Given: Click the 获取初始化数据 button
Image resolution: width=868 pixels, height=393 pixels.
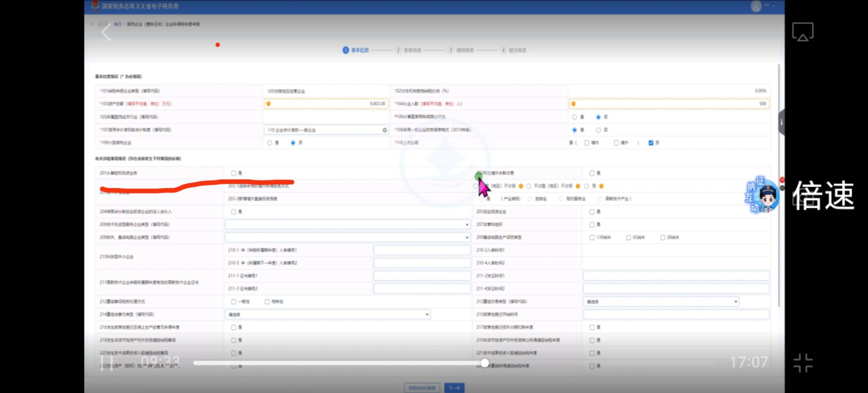Looking at the screenshot, I should (x=422, y=388).
